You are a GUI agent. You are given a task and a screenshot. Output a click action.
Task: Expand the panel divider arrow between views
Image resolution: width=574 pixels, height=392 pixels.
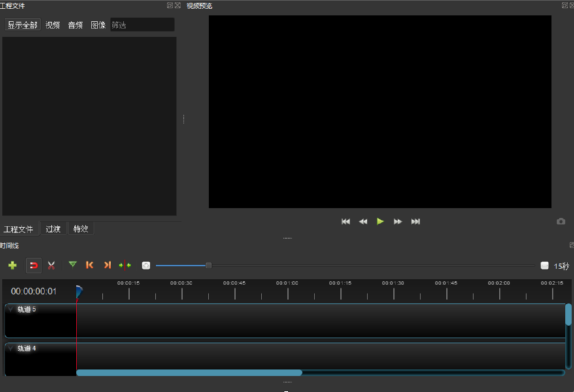click(x=185, y=120)
